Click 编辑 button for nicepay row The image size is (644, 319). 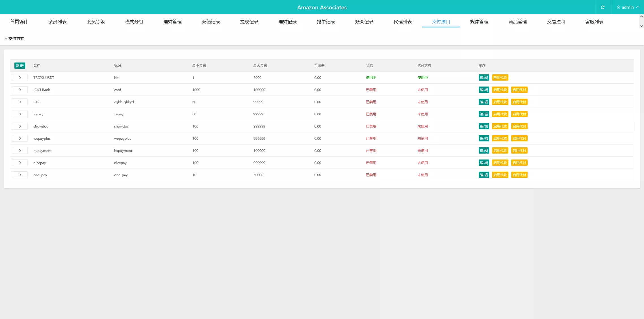pyautogui.click(x=484, y=163)
